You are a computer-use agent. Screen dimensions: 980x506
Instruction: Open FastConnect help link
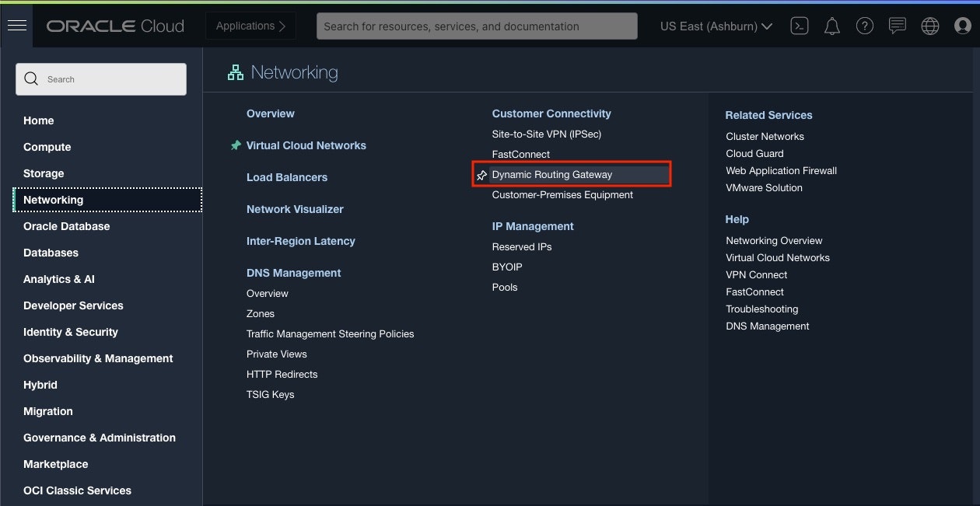[755, 291]
